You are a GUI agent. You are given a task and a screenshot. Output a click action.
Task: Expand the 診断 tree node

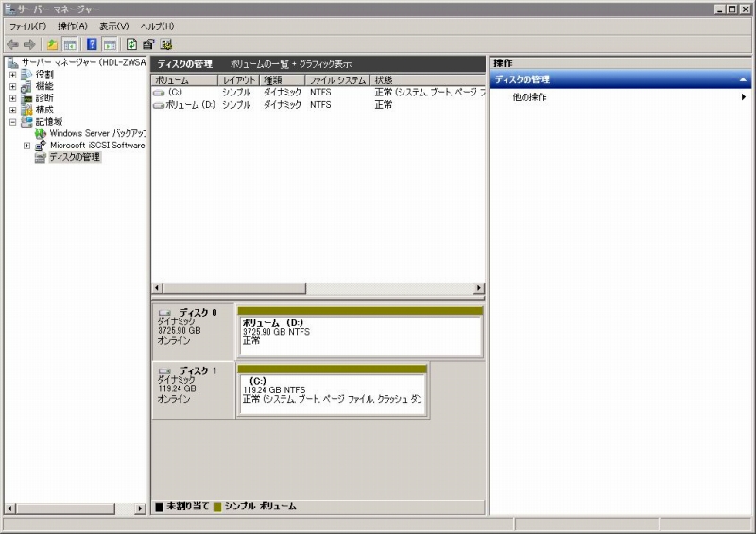click(13, 98)
